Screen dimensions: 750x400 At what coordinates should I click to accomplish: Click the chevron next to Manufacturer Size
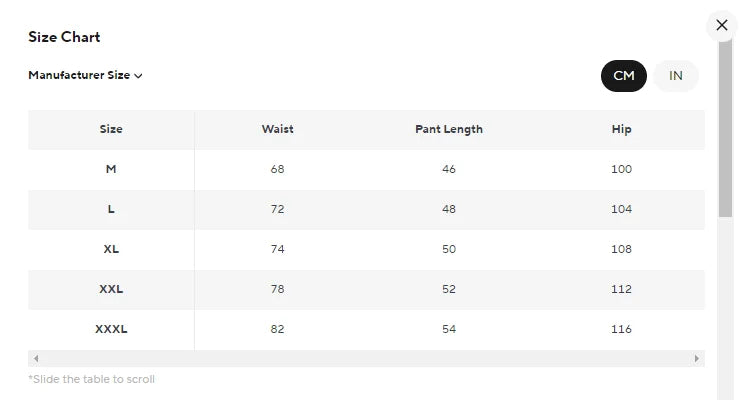coord(138,76)
